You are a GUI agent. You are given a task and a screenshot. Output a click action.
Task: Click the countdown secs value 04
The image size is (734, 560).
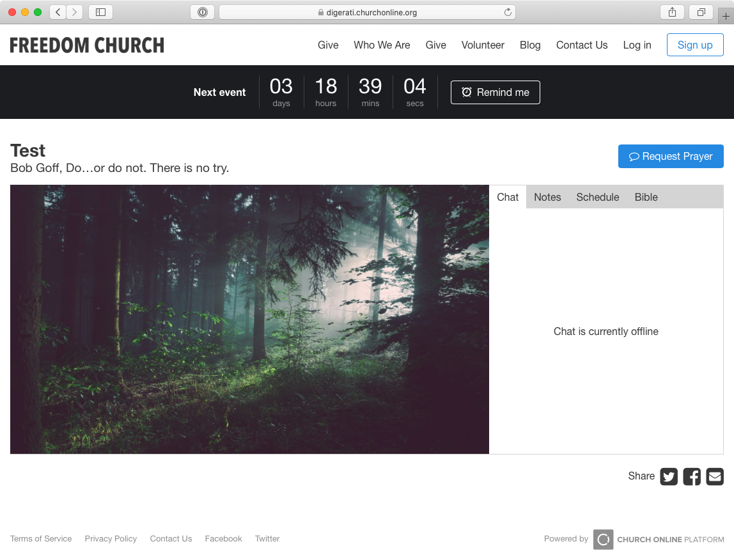coord(415,86)
